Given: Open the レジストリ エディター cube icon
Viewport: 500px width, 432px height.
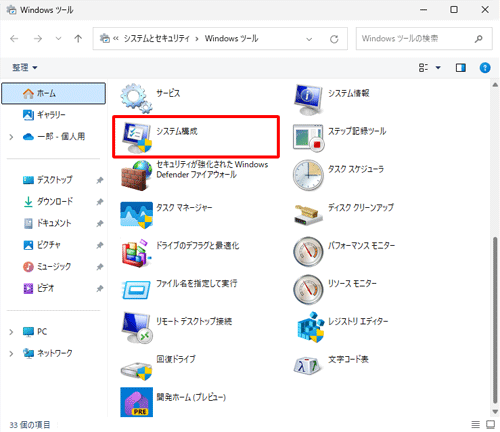Looking at the screenshot, I should 310,327.
